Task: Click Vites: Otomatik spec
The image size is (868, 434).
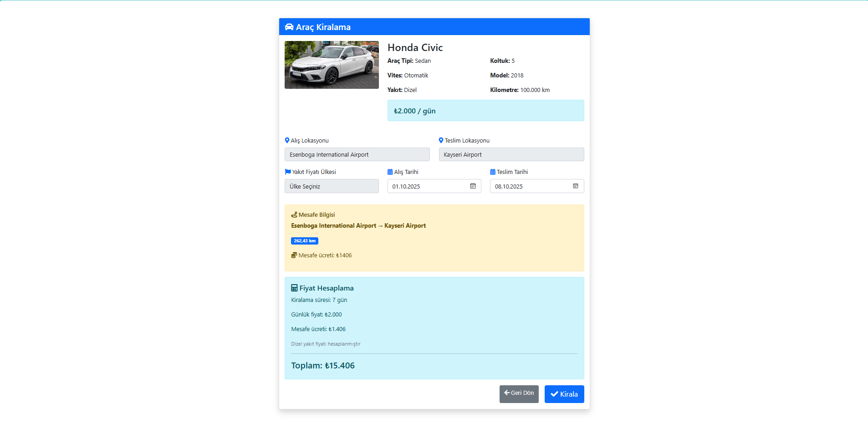Action: (x=408, y=75)
